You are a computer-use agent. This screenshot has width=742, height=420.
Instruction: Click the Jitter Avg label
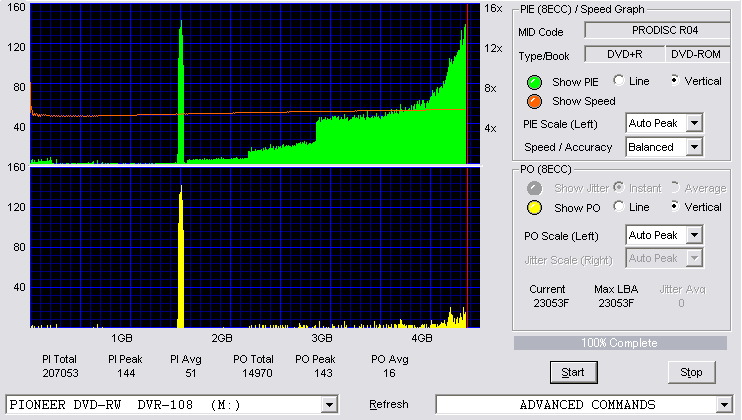pos(682,289)
